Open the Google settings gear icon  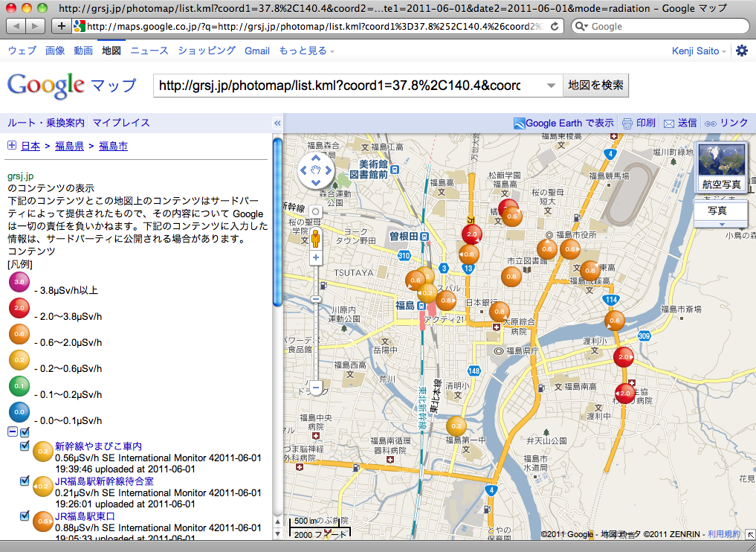(741, 51)
